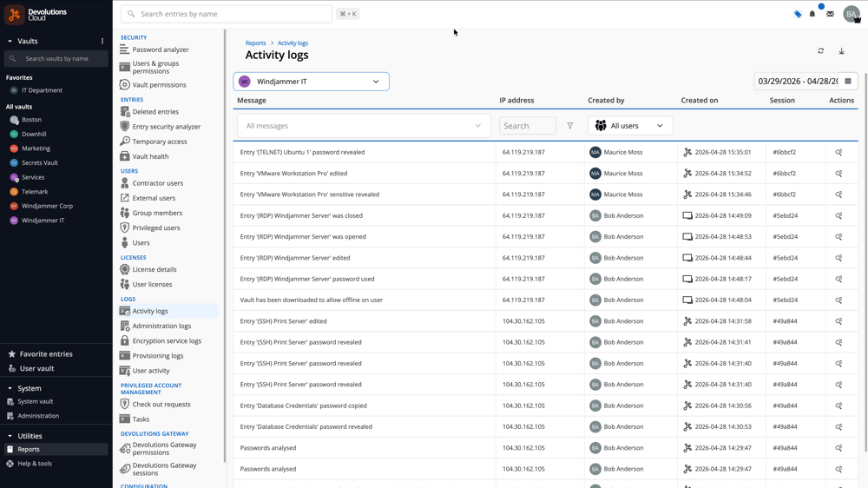View details for 'Windjammer Server' was closed row

tap(838, 215)
